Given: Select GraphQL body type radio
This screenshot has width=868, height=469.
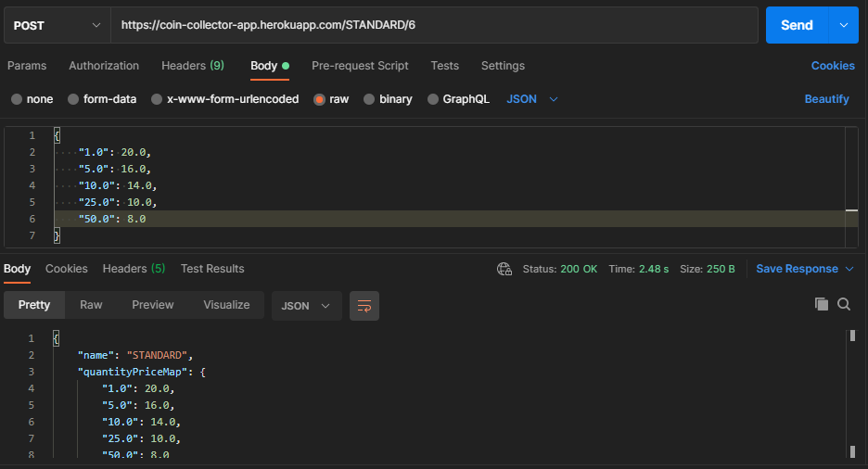Looking at the screenshot, I should (433, 99).
